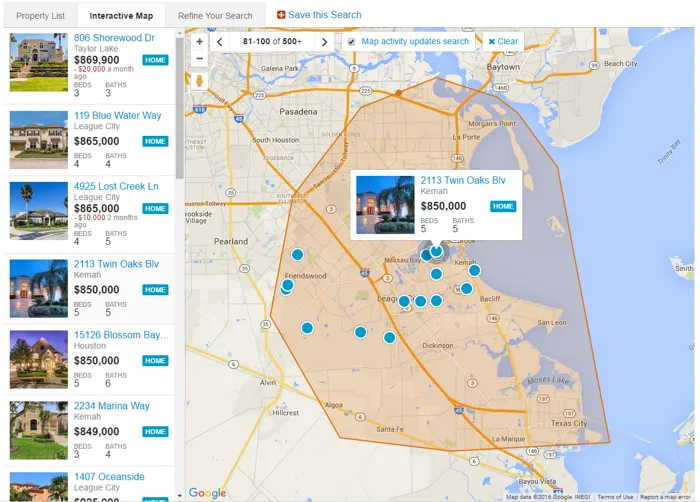Click the 4925 Lost Creek Ln house photo
The height and width of the screenshot is (502, 700).
coord(39,211)
